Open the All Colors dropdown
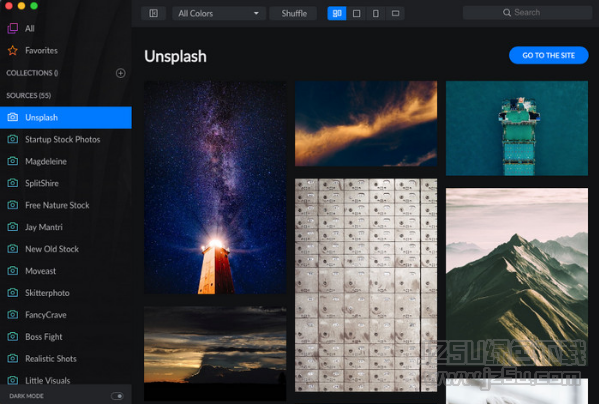Viewport: 599px width, 404px height. tap(219, 13)
